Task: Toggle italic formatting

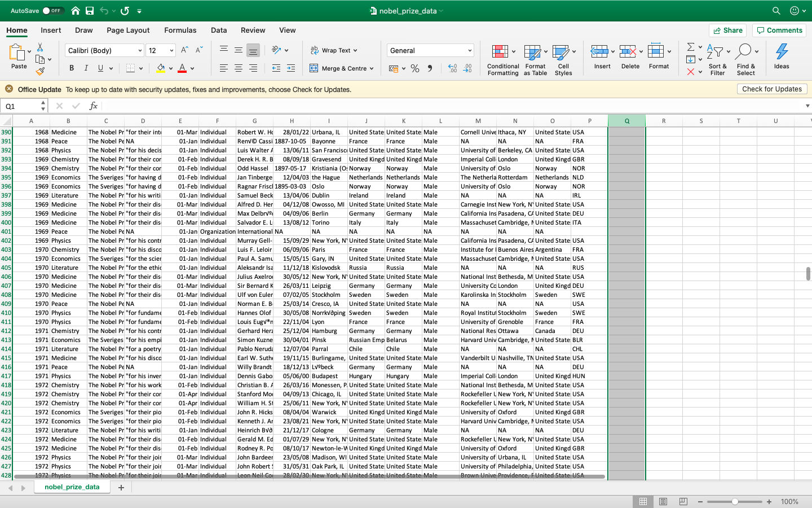Action: pyautogui.click(x=86, y=68)
